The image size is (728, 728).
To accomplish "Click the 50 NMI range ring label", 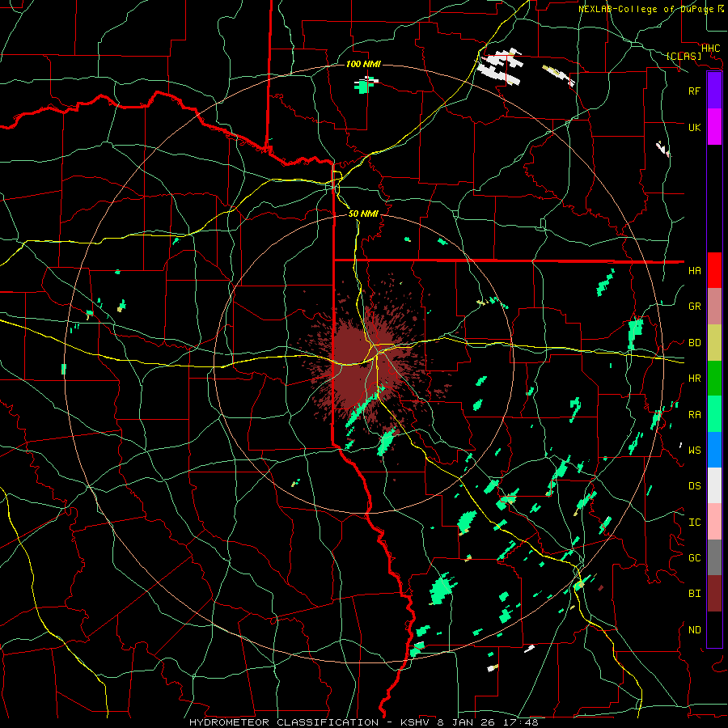I will pos(363,214).
